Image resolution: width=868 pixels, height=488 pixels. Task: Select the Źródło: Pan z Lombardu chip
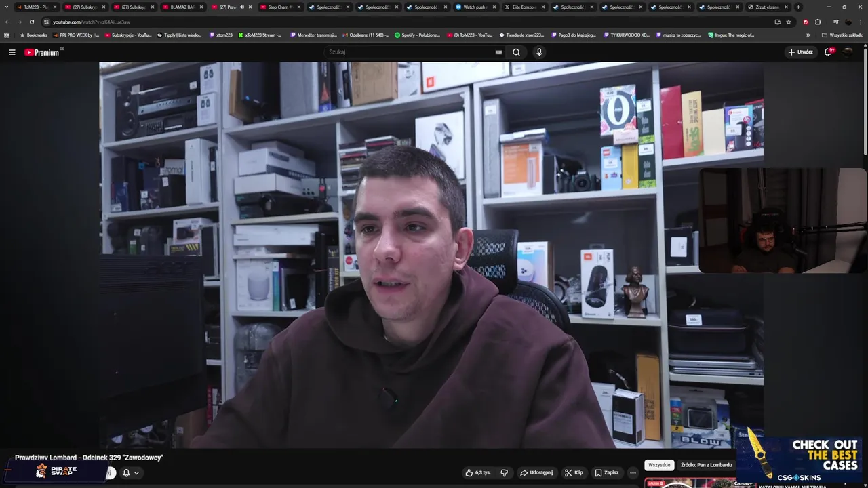point(706,465)
